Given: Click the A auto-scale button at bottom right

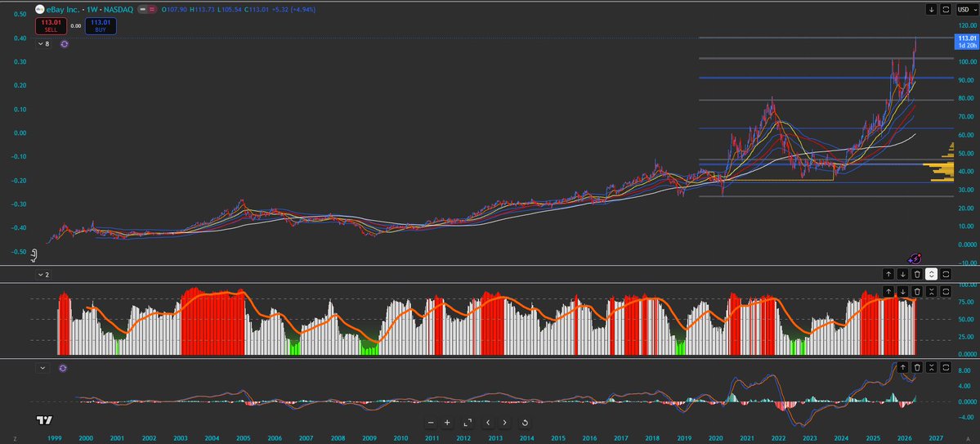Looking at the screenshot, I should 968,439.
